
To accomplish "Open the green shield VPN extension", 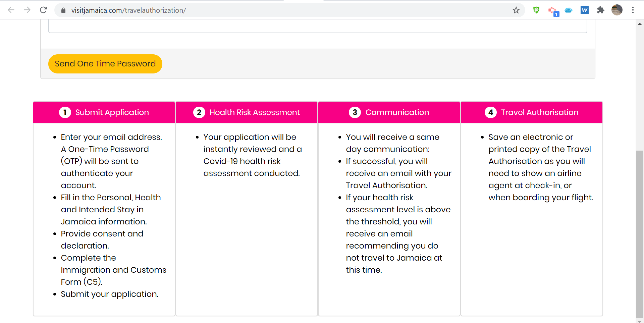I will tap(536, 10).
